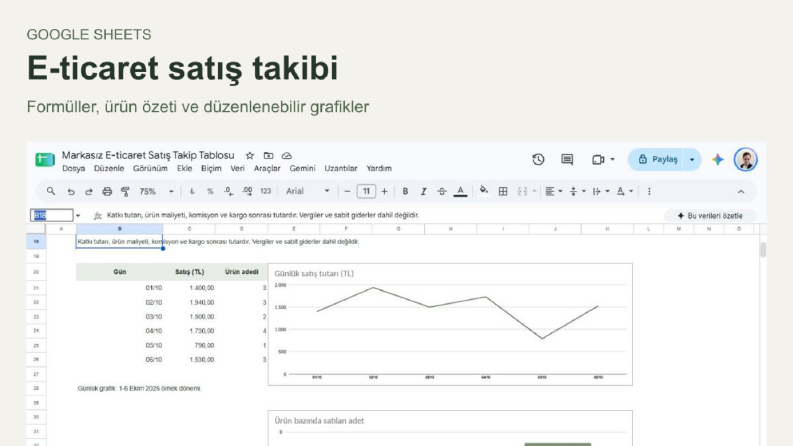This screenshot has width=793, height=446.
Task: Open the Ekle menu
Action: (x=184, y=168)
